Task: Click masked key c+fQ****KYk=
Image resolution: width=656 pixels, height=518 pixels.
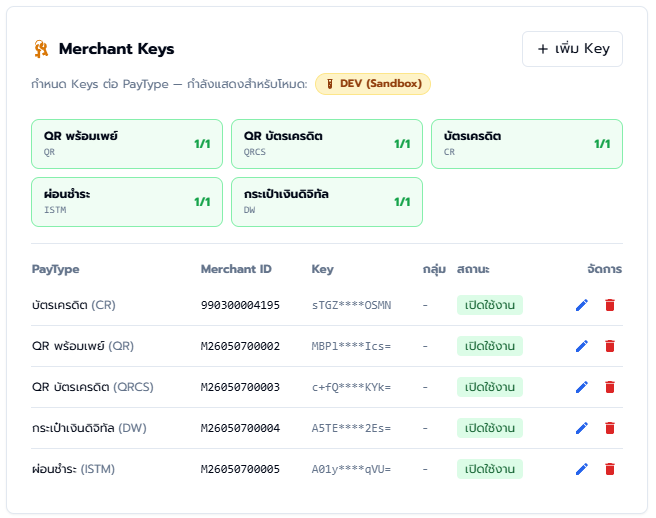Action: 351,387
